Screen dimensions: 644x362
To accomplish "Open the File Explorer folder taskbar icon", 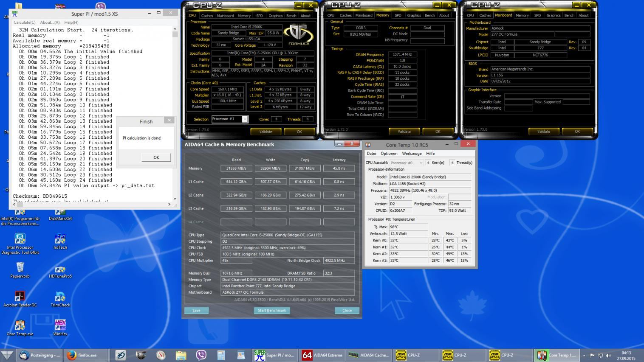I will click(181, 355).
